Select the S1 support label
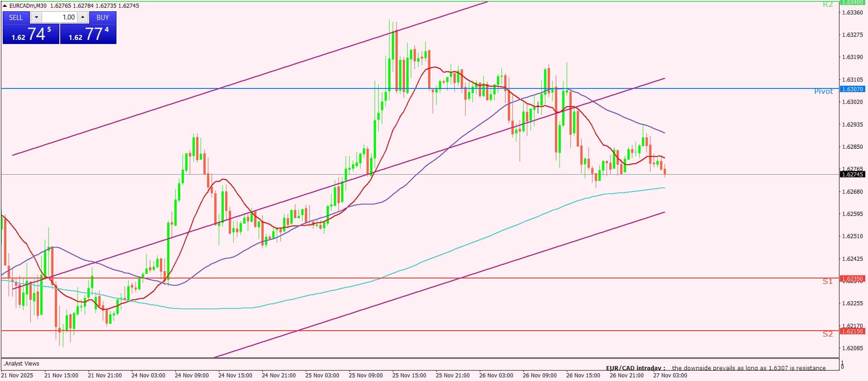Screen dimensions: 868x381 point(828,282)
